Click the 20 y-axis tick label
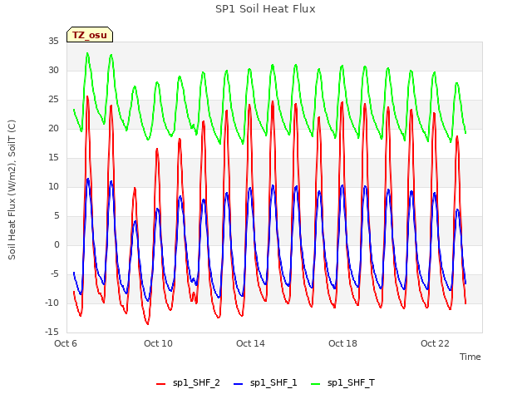The height and width of the screenshot is (399, 532). [53, 129]
